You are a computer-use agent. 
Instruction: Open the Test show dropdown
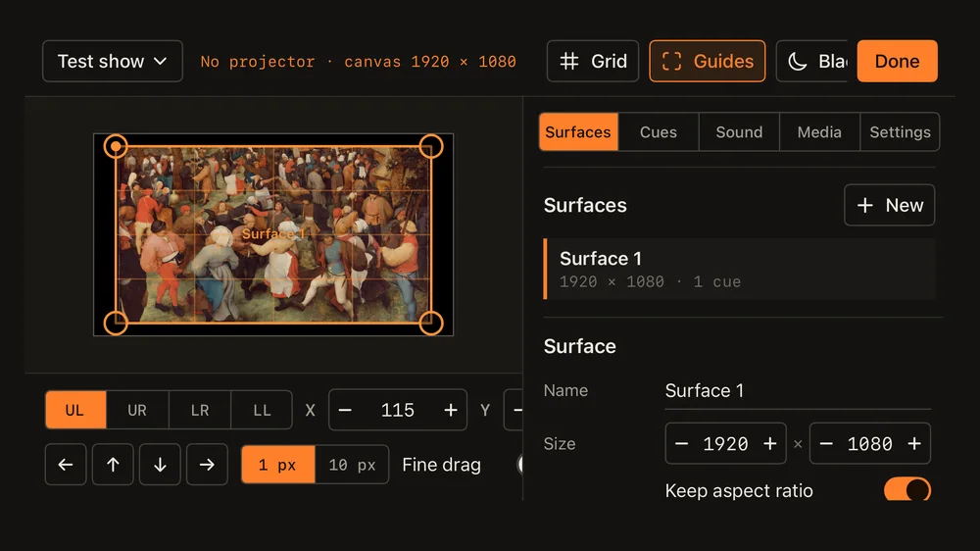113,62
